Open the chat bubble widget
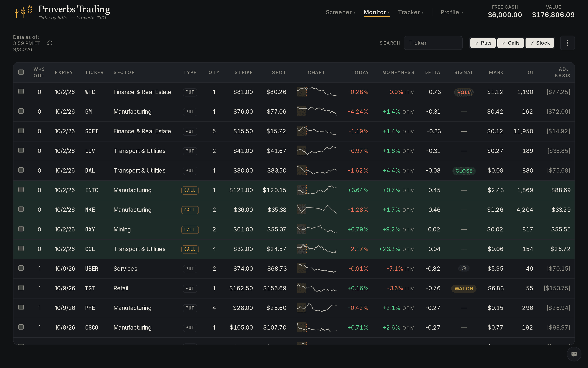 coord(574,354)
